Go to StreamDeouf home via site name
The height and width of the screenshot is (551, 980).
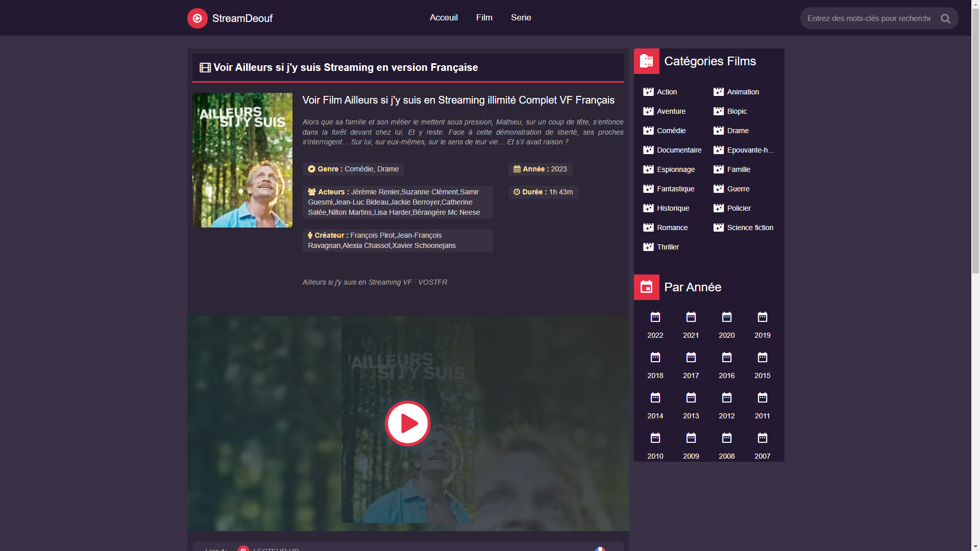[242, 18]
